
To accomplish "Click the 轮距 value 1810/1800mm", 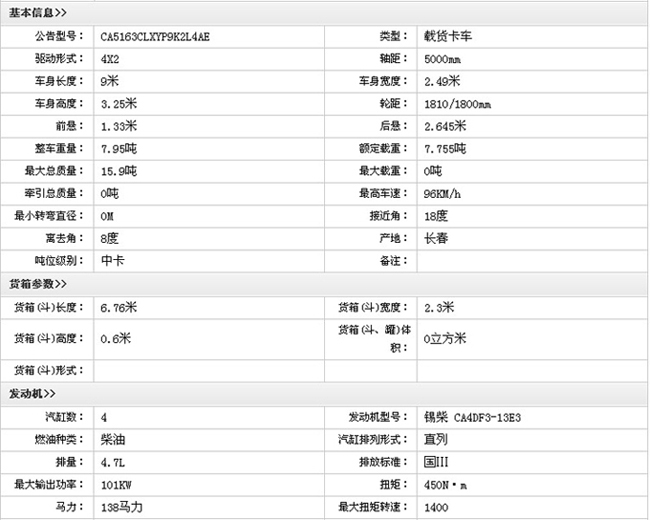I will [x=457, y=104].
